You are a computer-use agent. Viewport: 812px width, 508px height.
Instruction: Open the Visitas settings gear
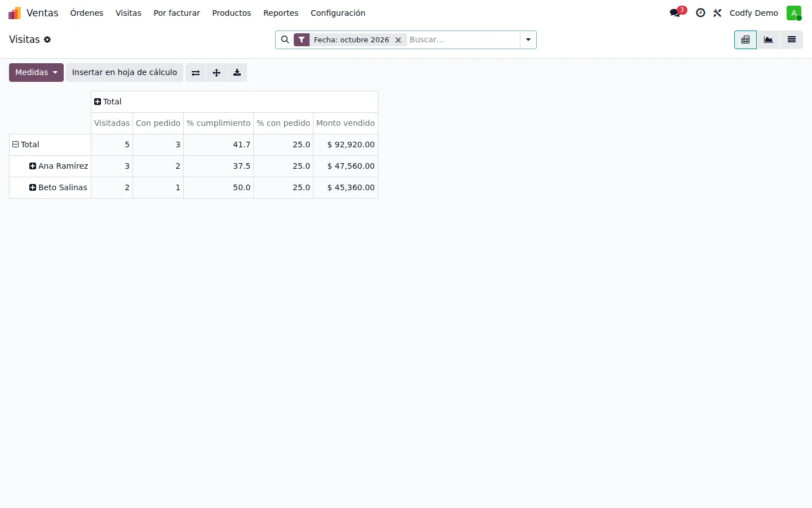[x=47, y=40]
